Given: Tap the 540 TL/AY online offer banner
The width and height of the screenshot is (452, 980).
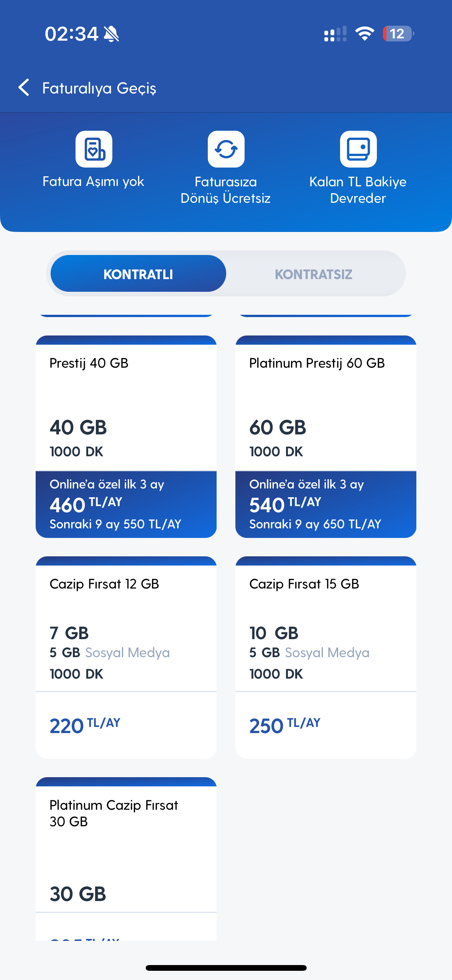Looking at the screenshot, I should [326, 504].
